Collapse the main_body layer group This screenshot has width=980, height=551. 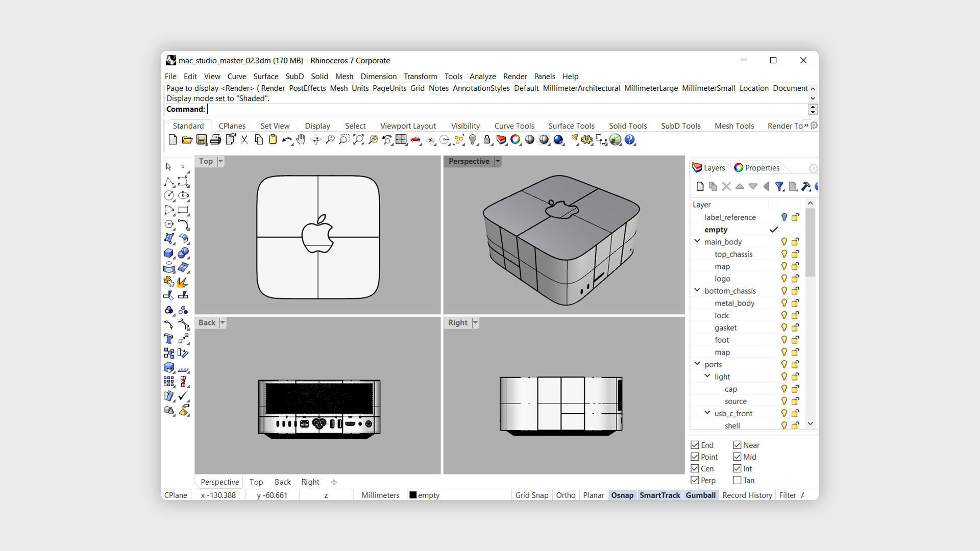tap(697, 241)
